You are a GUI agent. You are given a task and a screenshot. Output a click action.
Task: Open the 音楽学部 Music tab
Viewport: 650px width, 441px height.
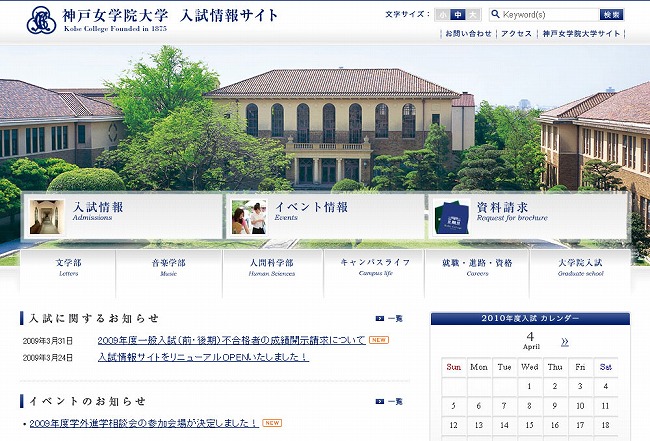click(x=168, y=268)
